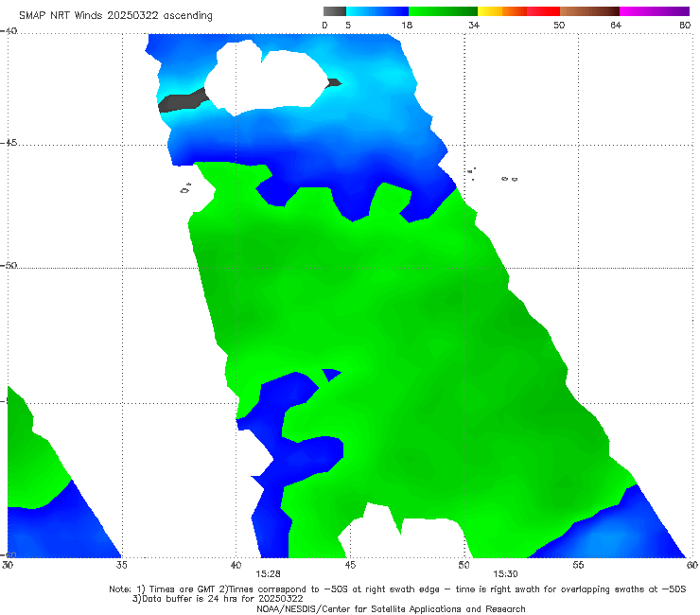Viewport: 700px width, 615px height.
Task: Click the small island outline left of the swath
Action: [185, 188]
